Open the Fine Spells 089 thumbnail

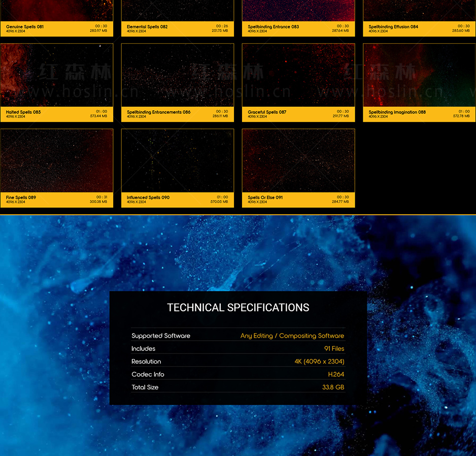click(57, 160)
